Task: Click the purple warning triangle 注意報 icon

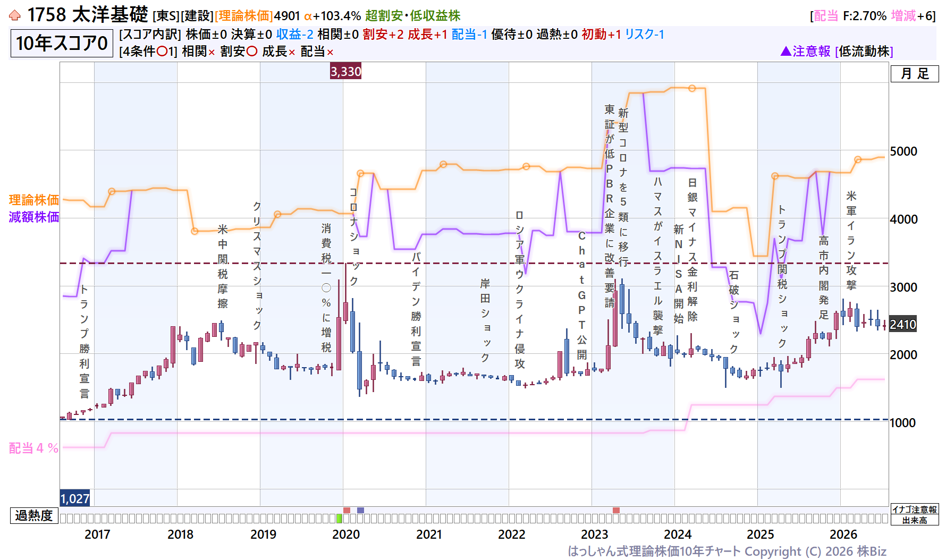Action: pos(786,51)
